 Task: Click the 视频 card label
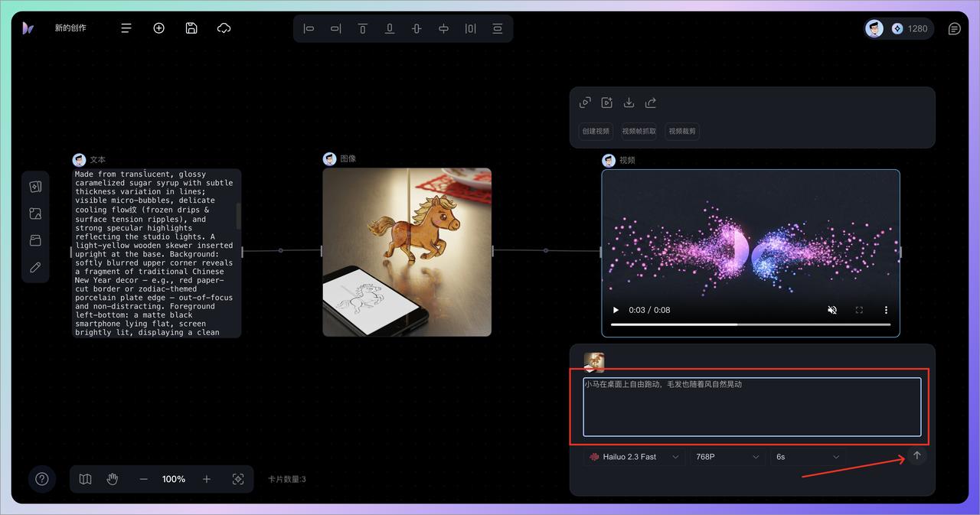tap(627, 160)
